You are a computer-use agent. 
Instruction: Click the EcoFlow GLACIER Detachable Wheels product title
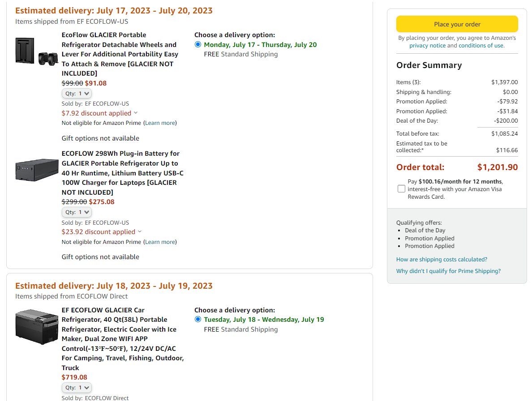120,54
